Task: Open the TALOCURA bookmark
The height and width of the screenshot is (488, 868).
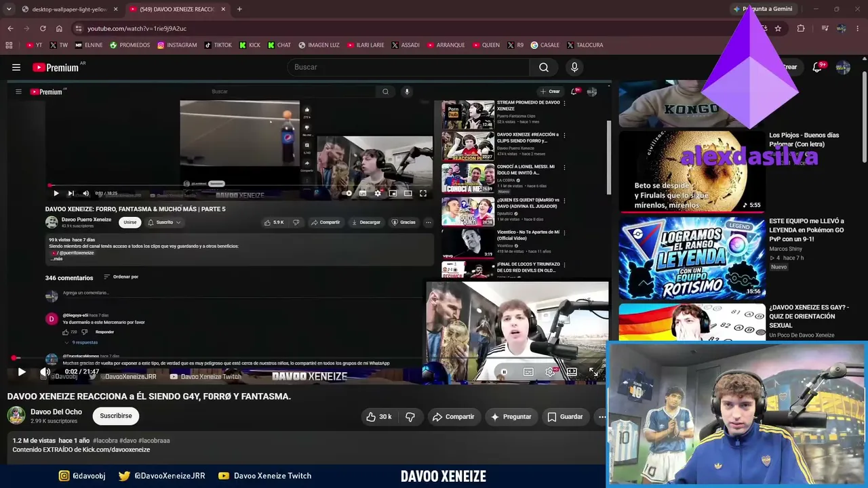Action: coord(585,45)
